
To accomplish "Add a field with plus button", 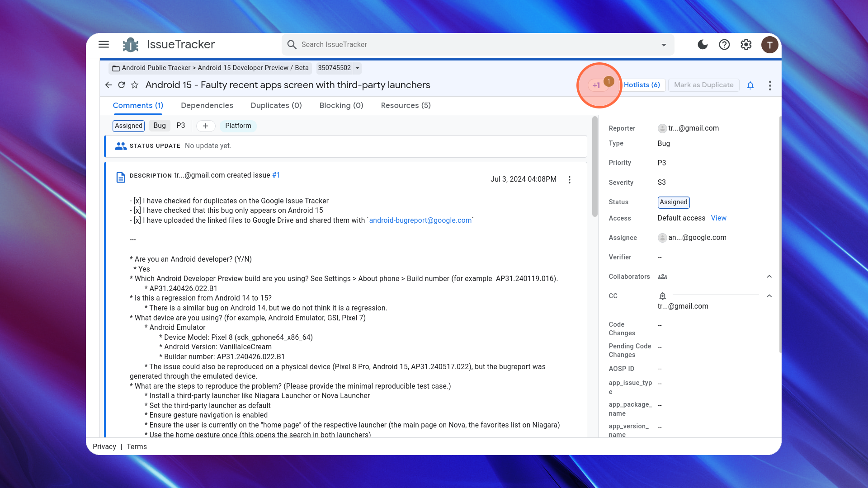I will pos(206,126).
